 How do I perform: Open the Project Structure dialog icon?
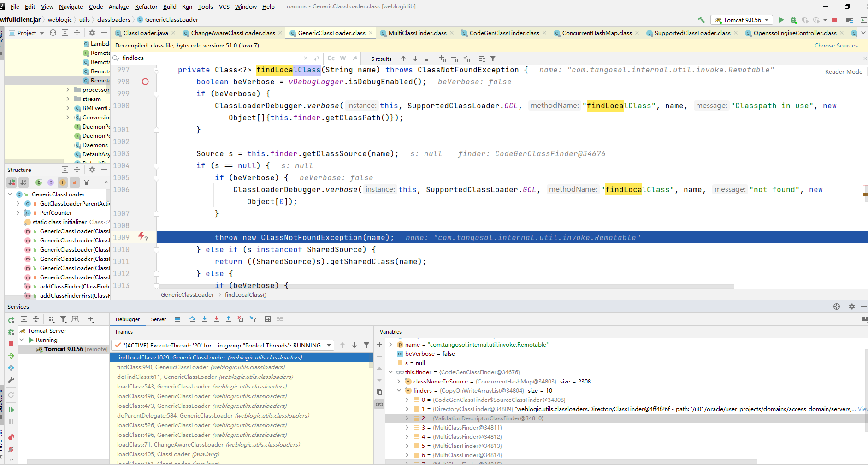click(849, 20)
